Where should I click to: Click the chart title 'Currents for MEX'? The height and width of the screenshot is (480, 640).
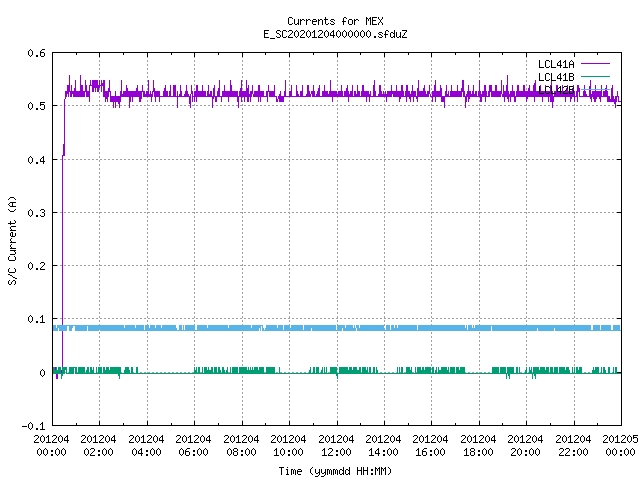coord(335,21)
